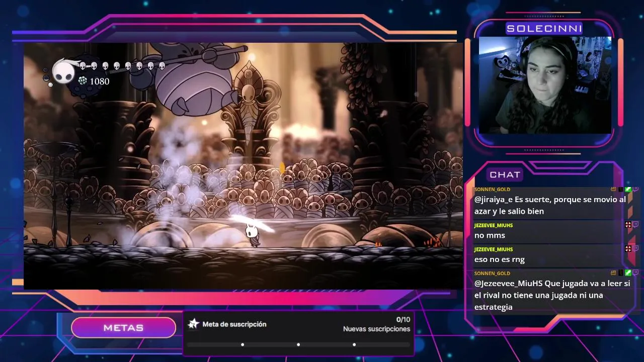The width and height of the screenshot is (644, 362).
Task: Click the METAS label button
Action: [124, 328]
